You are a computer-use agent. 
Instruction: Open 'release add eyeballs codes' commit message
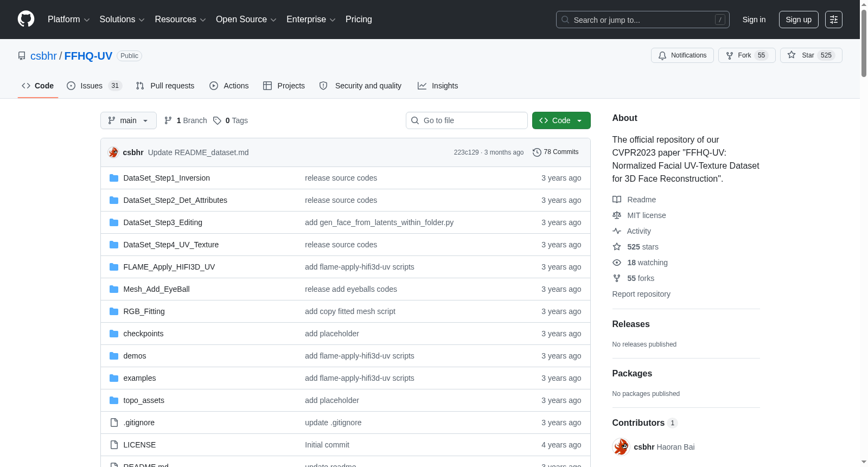point(351,289)
